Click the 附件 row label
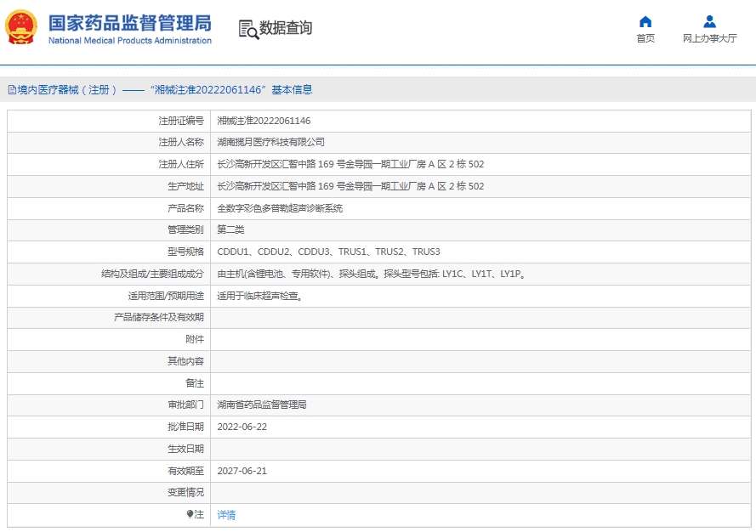The width and height of the screenshot is (756, 532). click(194, 340)
